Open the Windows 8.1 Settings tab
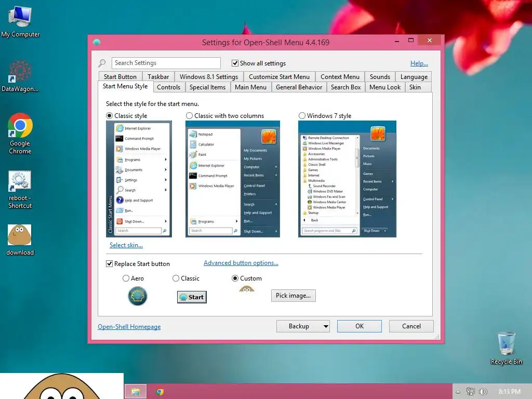 209,77
